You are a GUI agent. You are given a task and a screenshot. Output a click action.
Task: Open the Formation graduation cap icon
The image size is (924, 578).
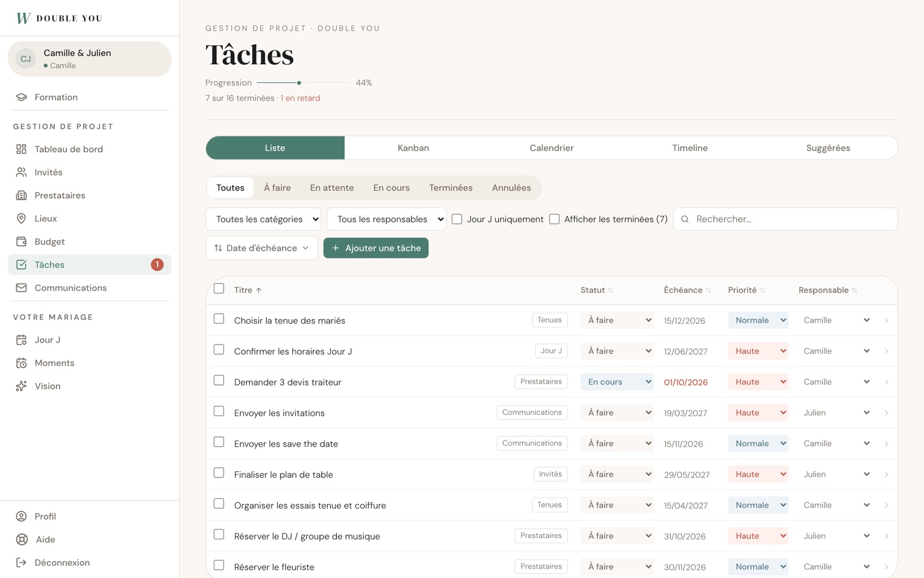[x=21, y=97]
